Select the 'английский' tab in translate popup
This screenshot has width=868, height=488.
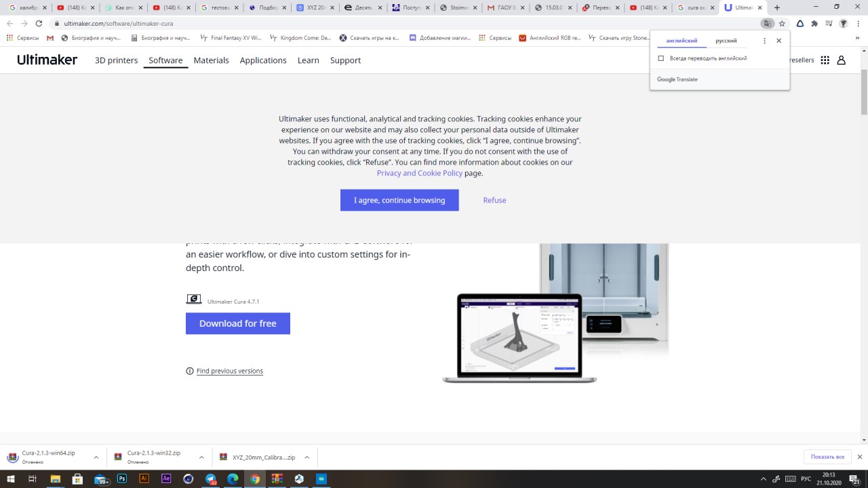click(x=682, y=41)
